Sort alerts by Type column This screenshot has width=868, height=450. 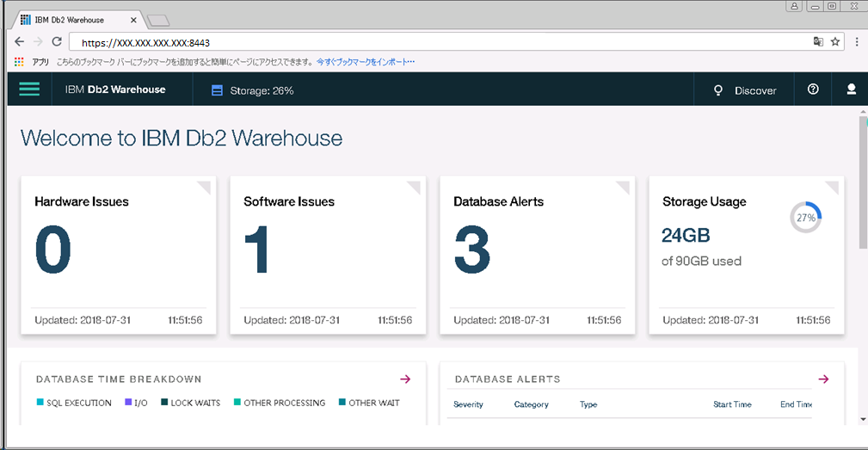(x=588, y=404)
